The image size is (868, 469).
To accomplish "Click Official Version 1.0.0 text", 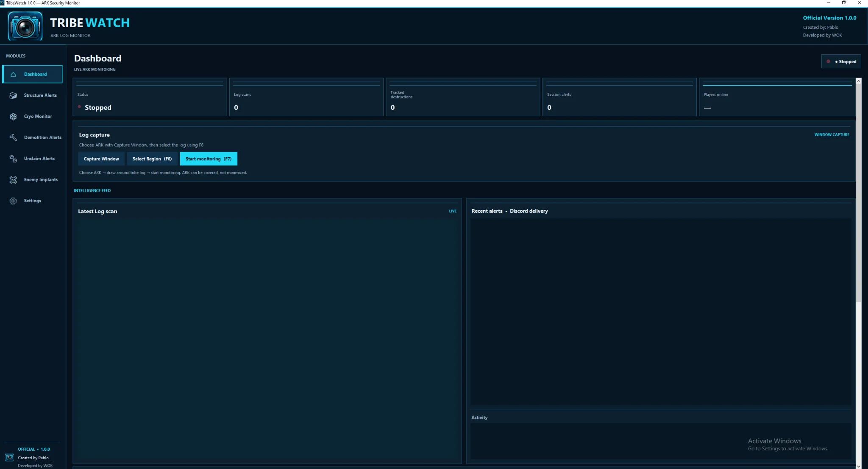I will 829,18.
